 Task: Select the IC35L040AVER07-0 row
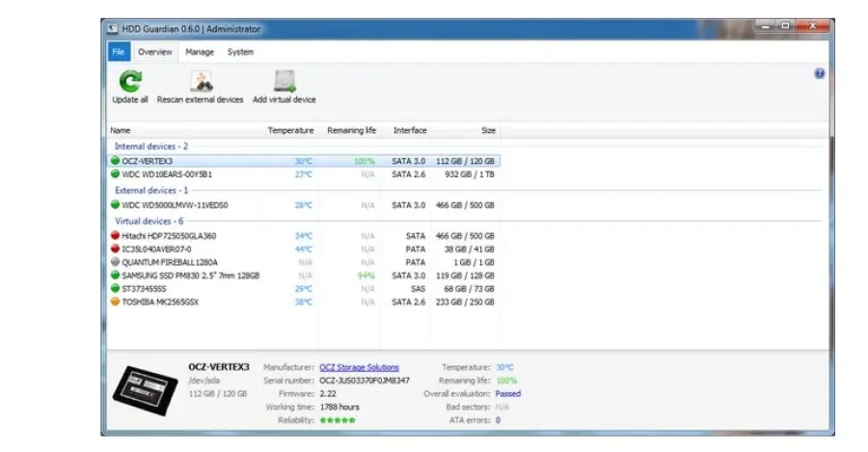[304, 249]
